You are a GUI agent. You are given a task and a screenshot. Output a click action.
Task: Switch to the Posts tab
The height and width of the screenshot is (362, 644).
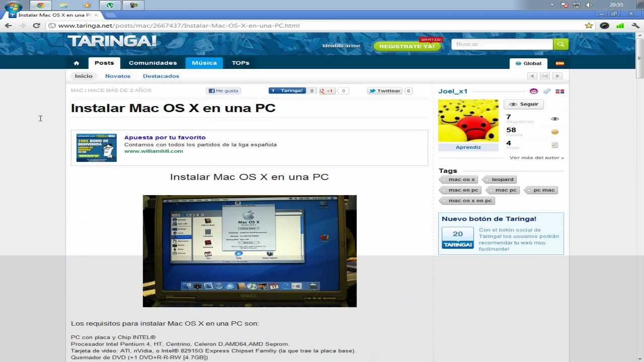coord(104,63)
